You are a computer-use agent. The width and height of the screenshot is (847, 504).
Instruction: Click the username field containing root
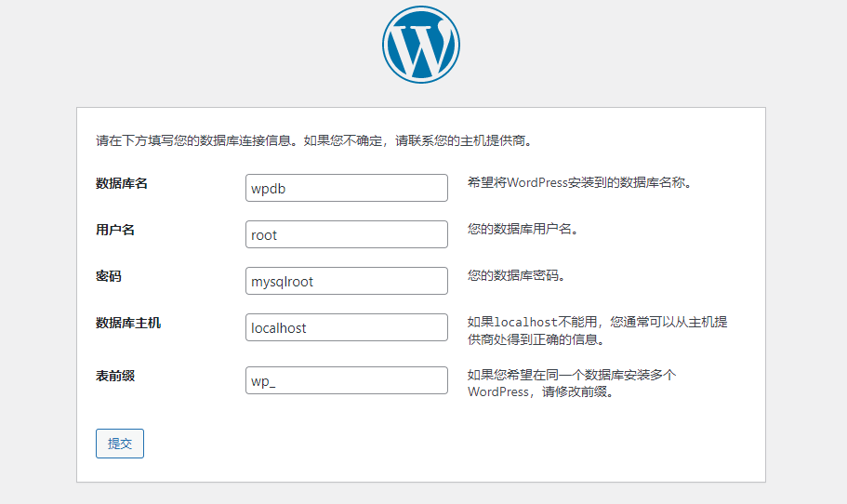click(346, 234)
